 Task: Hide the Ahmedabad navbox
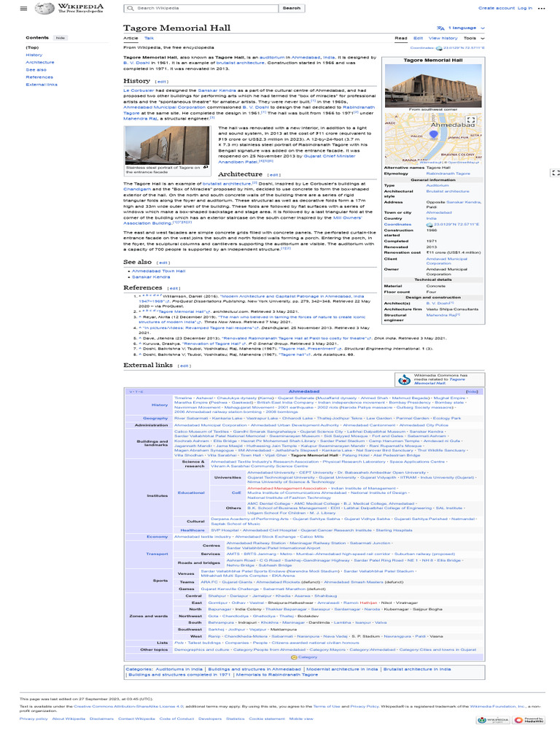[x=472, y=392]
